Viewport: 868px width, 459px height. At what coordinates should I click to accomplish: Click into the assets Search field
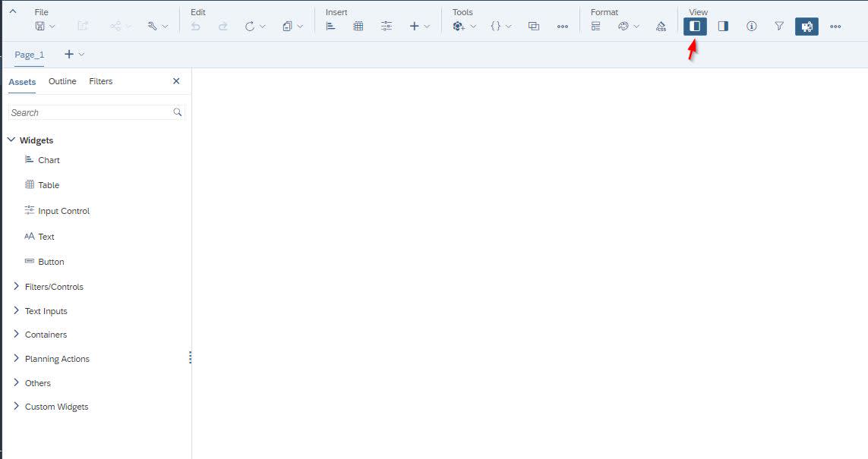pos(96,112)
